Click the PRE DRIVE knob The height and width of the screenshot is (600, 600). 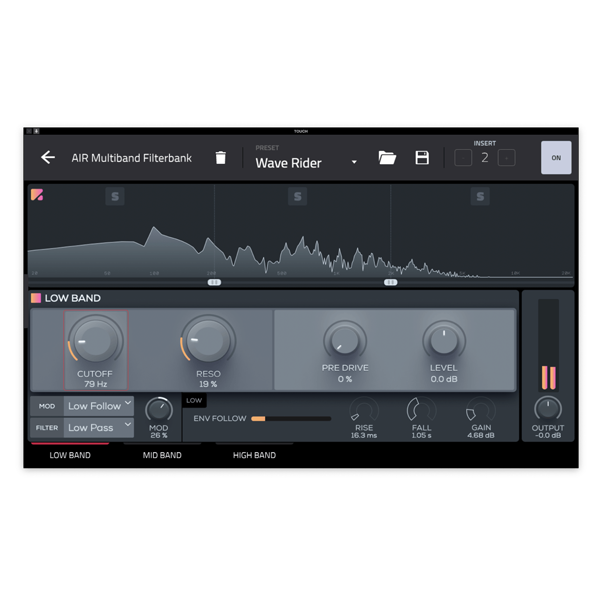(345, 340)
